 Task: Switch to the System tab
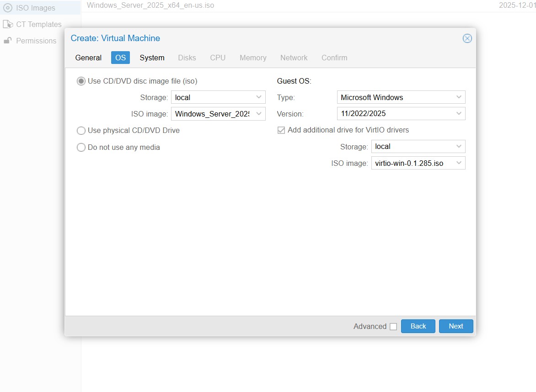point(152,58)
